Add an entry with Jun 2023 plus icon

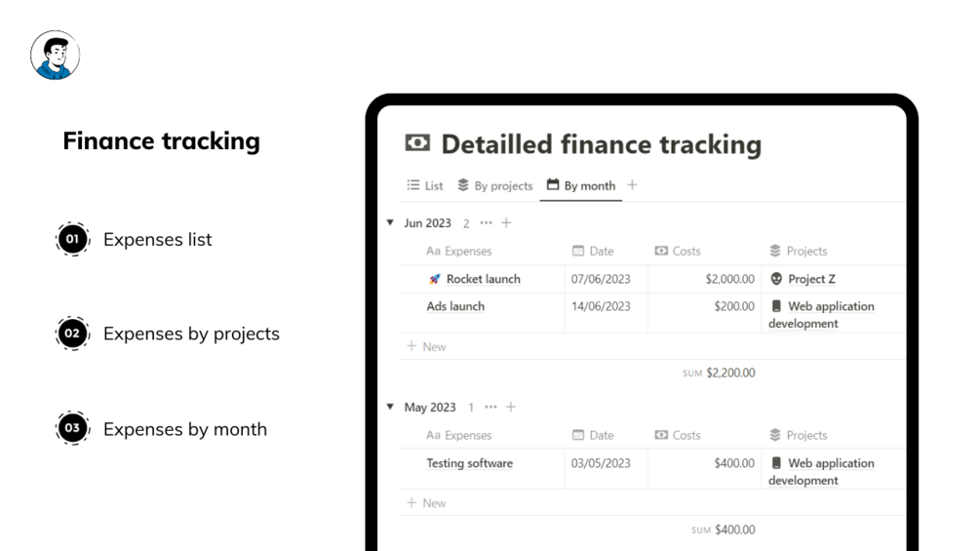[506, 223]
